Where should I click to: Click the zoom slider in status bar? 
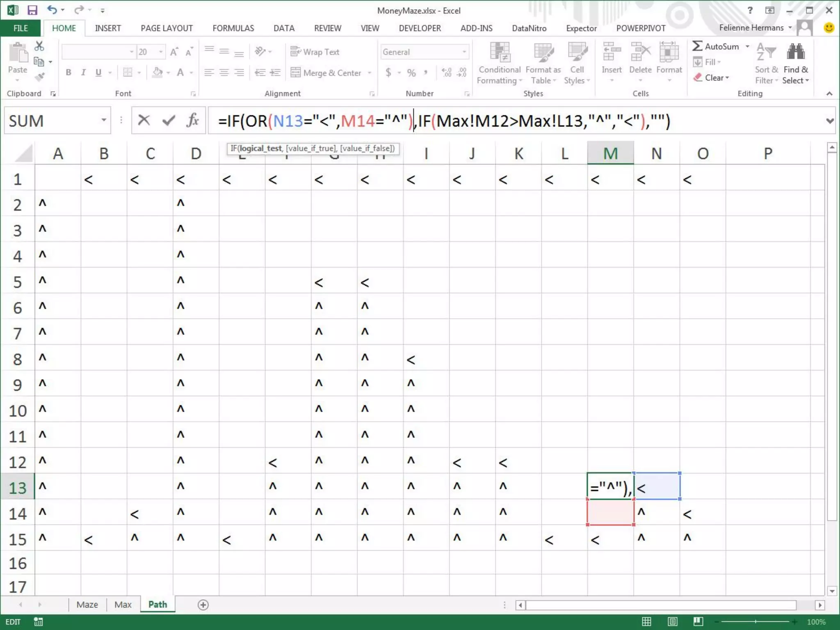(x=755, y=622)
